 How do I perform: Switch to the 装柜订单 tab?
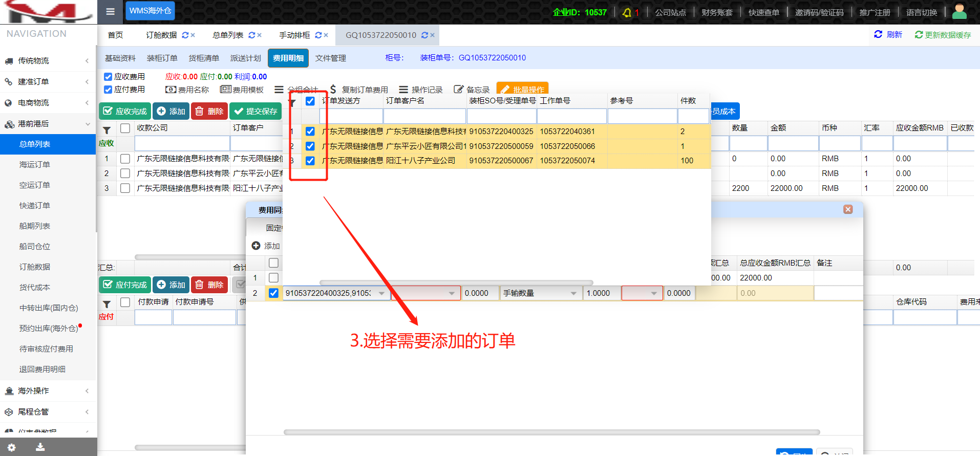pos(162,58)
